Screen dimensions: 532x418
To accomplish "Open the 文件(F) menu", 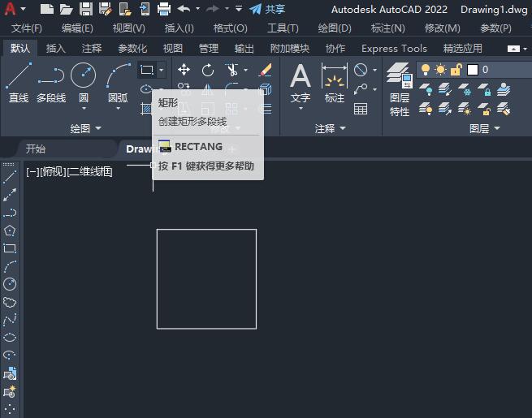I will coord(27,28).
